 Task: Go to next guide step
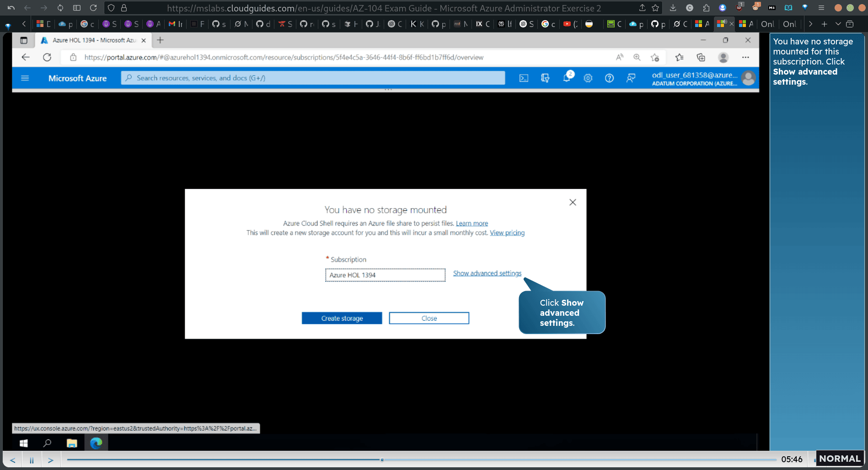[x=51, y=460]
